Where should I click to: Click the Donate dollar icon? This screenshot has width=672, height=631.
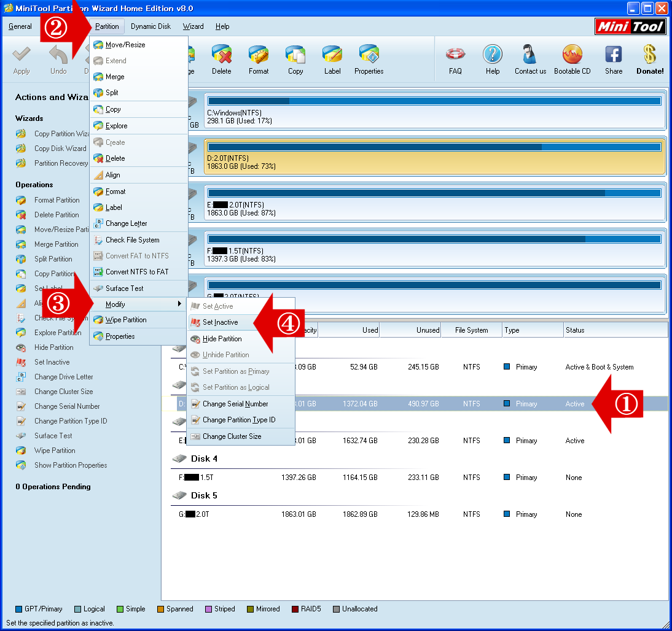650,55
